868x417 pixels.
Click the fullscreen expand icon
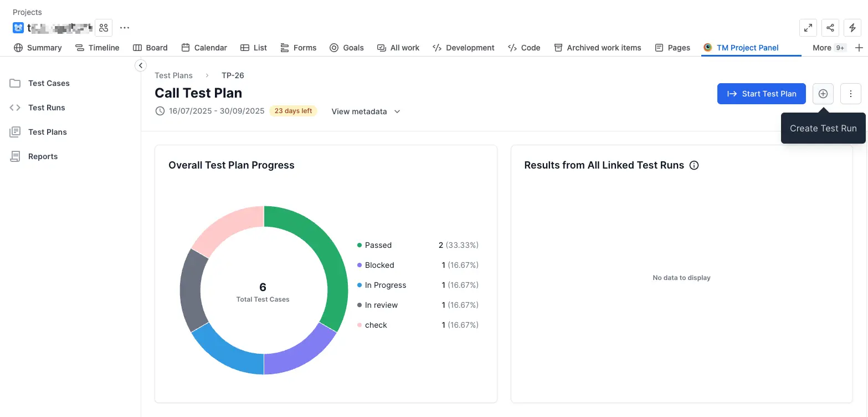click(808, 28)
